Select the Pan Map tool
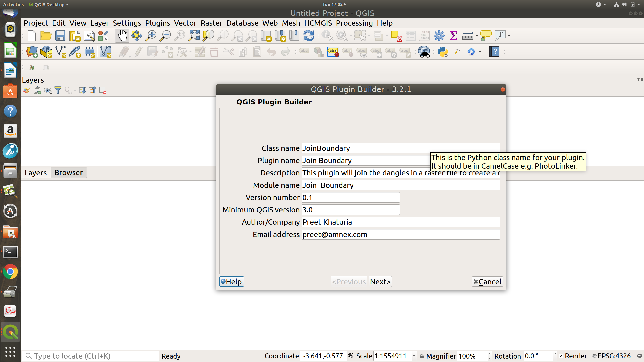Image resolution: width=644 pixels, height=362 pixels. (122, 35)
